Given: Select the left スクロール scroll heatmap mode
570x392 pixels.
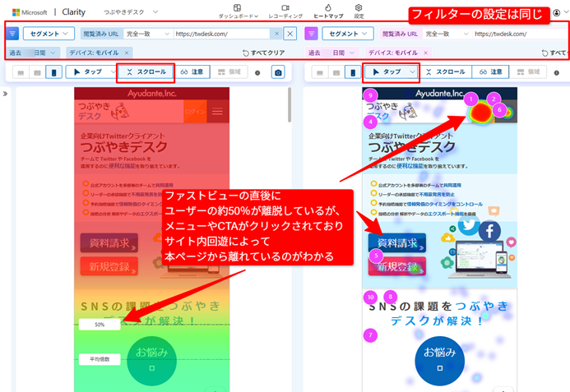Looking at the screenshot, I should click(x=146, y=72).
